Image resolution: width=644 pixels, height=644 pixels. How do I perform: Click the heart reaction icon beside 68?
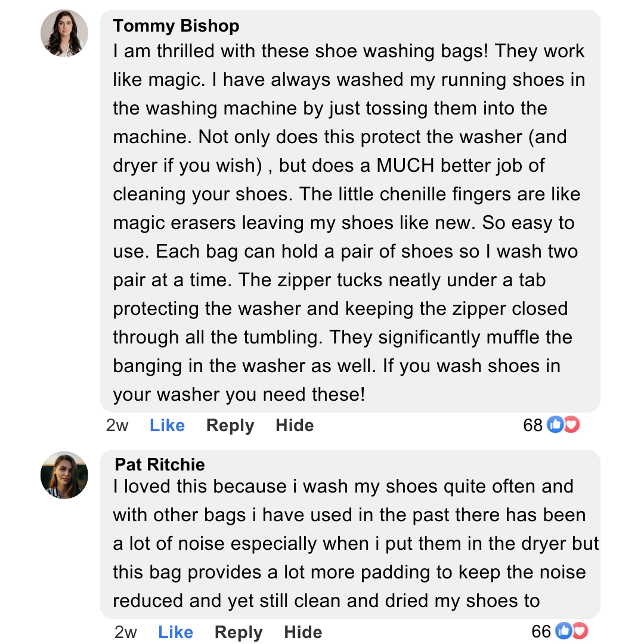click(571, 425)
